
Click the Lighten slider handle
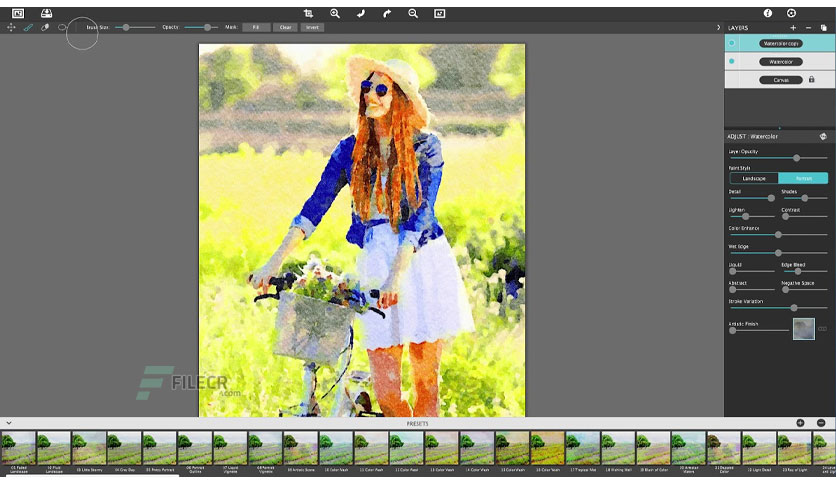(745, 216)
